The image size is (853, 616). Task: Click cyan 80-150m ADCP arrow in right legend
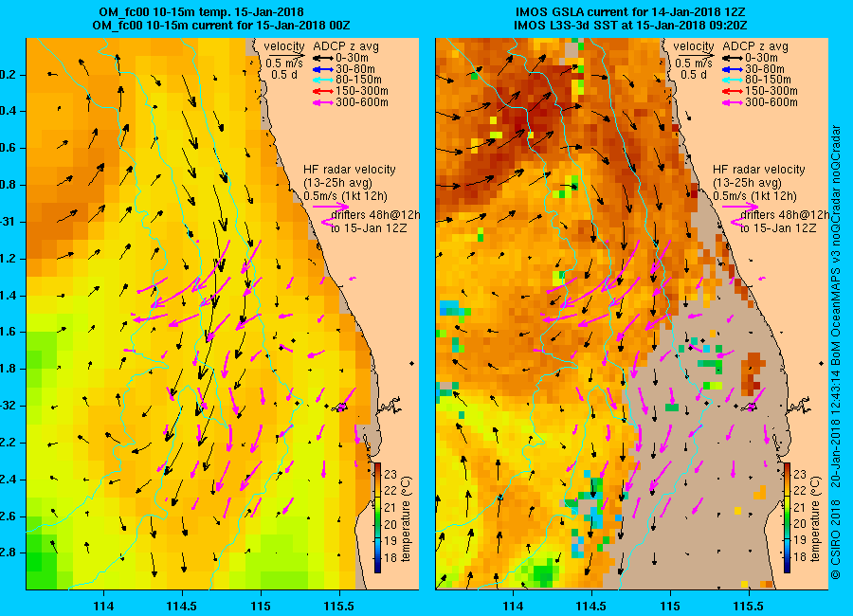[x=733, y=80]
